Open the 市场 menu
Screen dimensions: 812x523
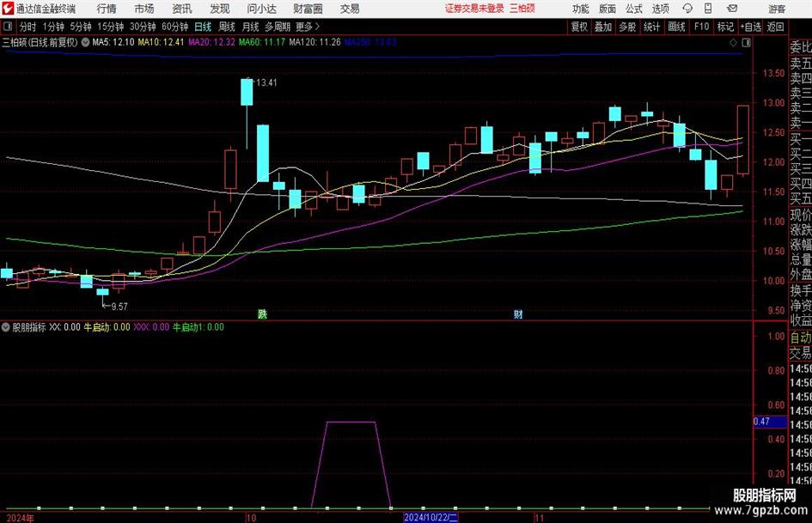click(144, 9)
